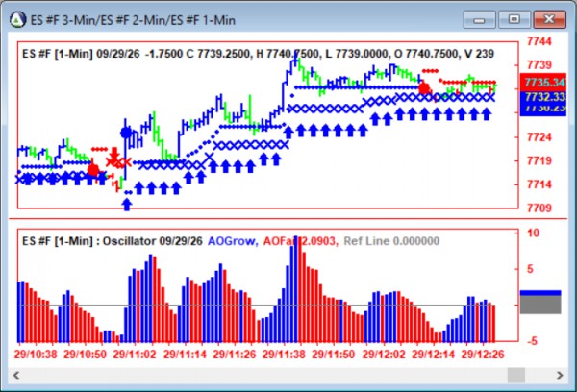
Task: Click the oscillator axis value 5
Action: [x=530, y=269]
